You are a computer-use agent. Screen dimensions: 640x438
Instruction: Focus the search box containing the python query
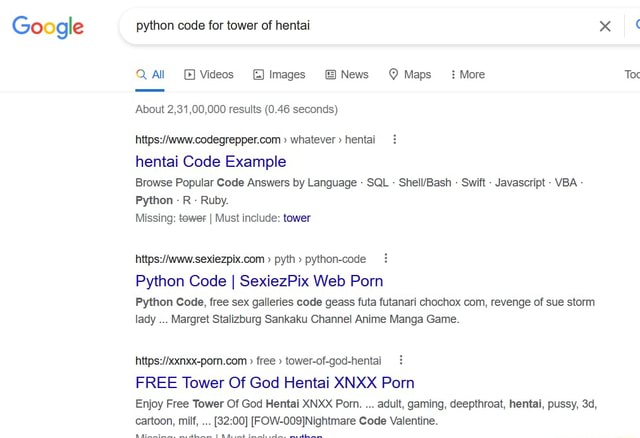[350, 26]
